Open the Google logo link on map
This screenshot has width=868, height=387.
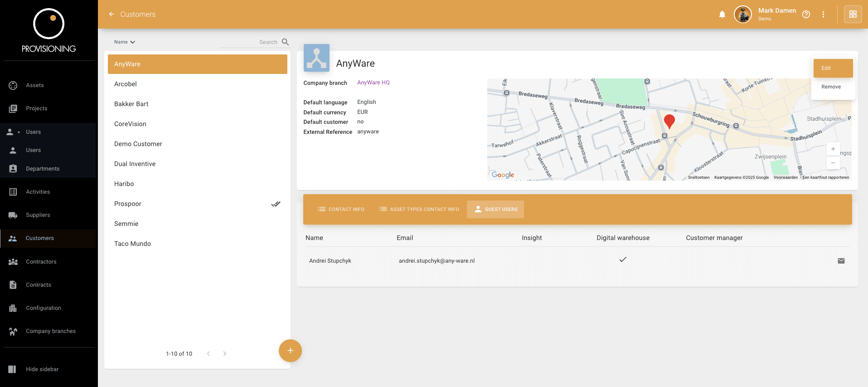(x=503, y=175)
